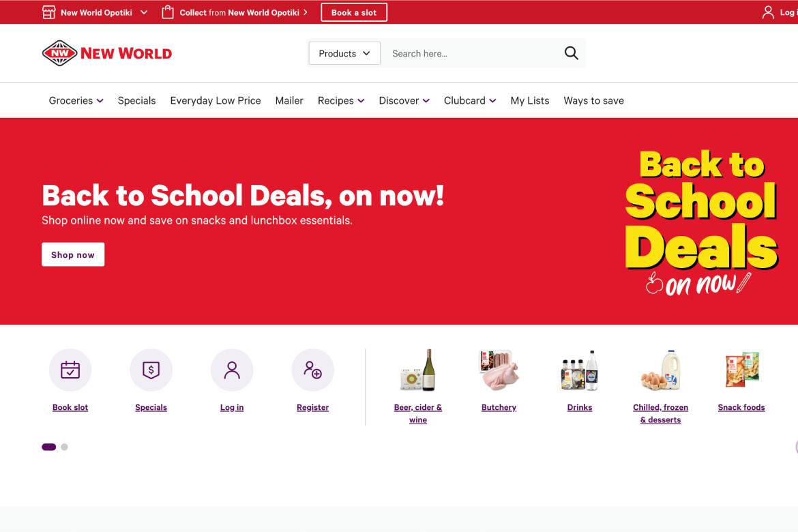Open the Recipes dropdown menu
The image size is (798, 532).
[x=341, y=100]
